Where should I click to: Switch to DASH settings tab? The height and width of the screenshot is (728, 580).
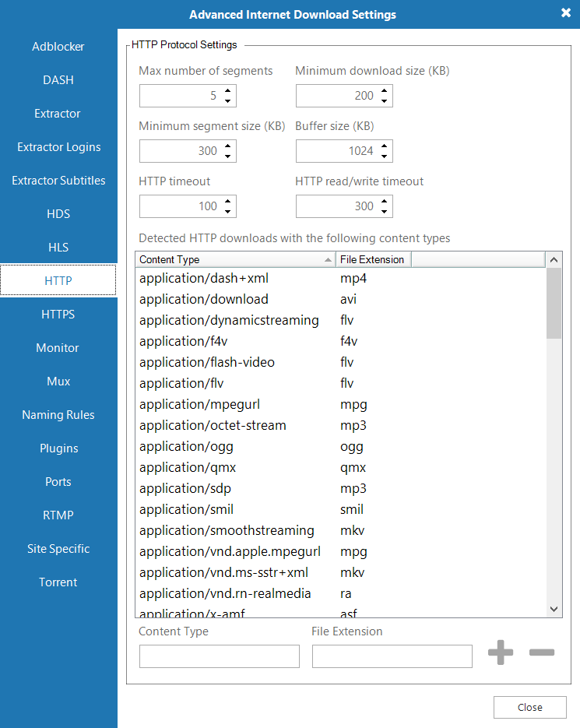click(x=58, y=80)
